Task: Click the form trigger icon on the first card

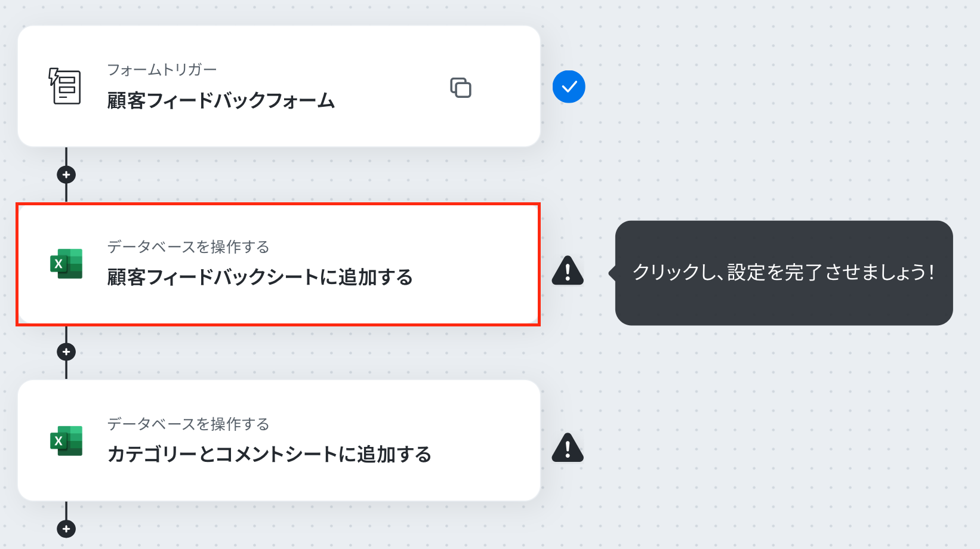Action: click(x=65, y=86)
